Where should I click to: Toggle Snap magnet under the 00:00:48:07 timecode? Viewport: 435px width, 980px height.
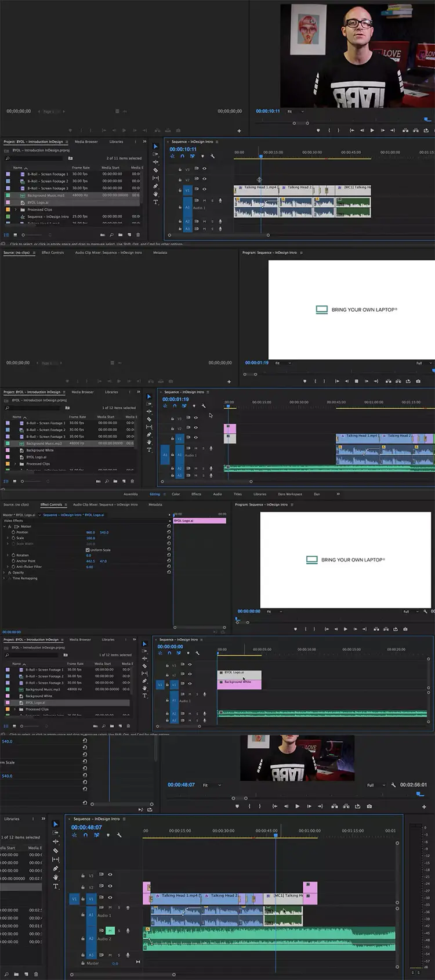point(85,835)
